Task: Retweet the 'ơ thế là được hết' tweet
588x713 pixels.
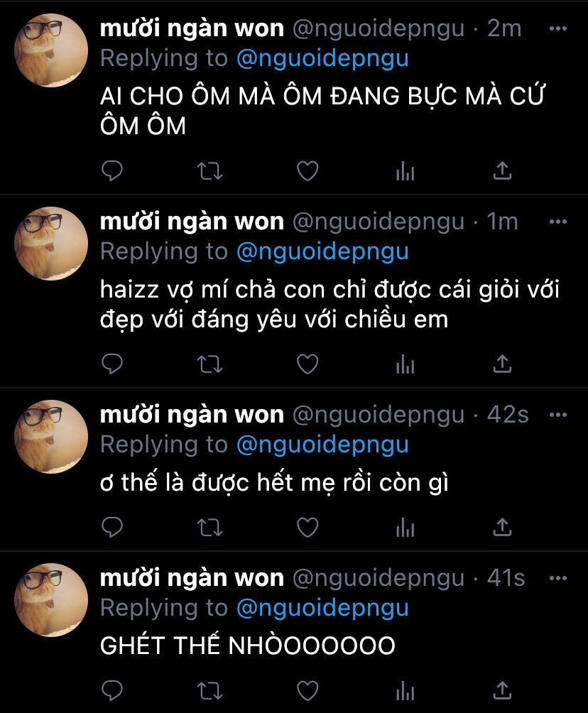Action: [x=209, y=528]
